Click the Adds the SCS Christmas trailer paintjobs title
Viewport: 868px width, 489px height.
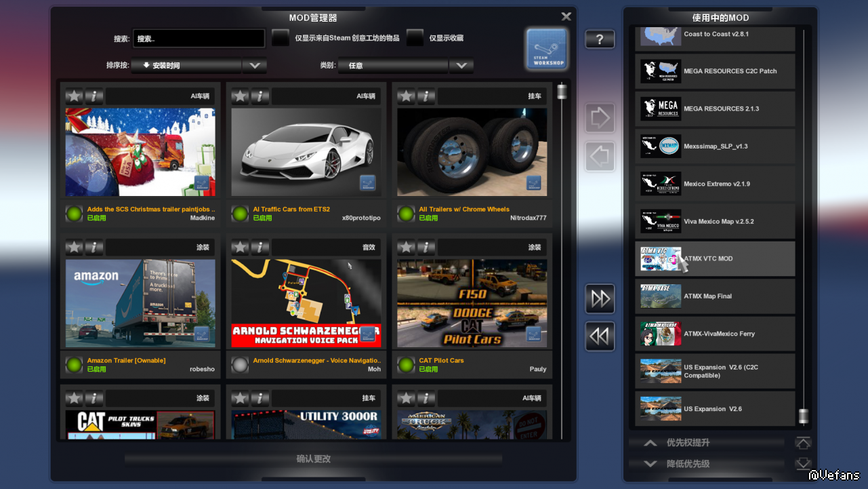point(151,210)
